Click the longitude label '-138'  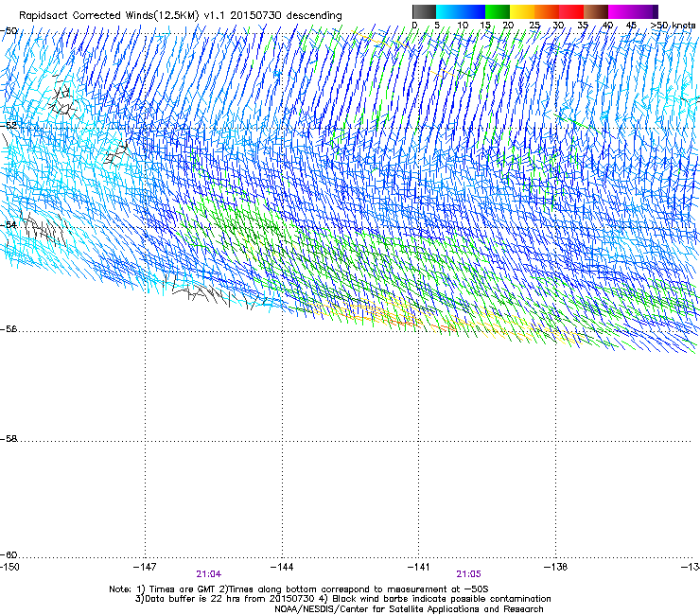pos(556,567)
